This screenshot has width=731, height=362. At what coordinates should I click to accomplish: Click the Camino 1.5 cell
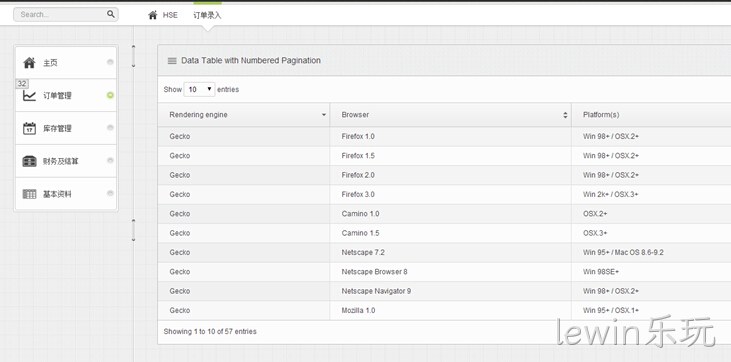450,233
